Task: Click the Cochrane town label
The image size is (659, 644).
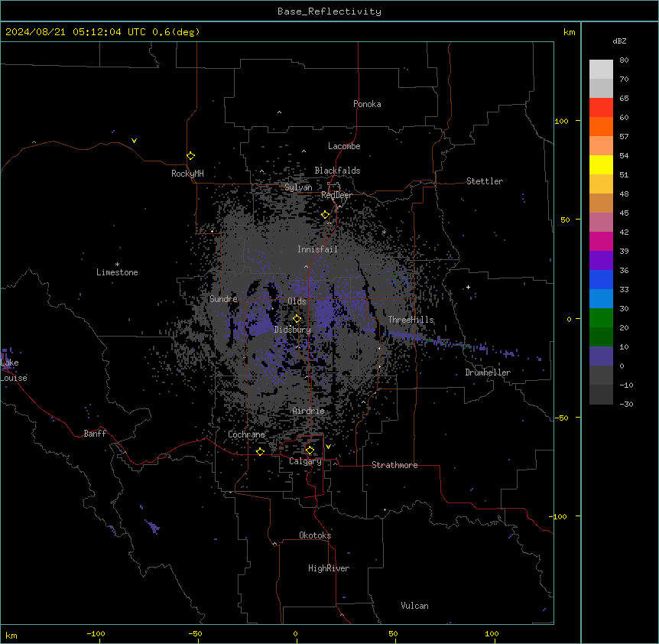Action: (246, 434)
